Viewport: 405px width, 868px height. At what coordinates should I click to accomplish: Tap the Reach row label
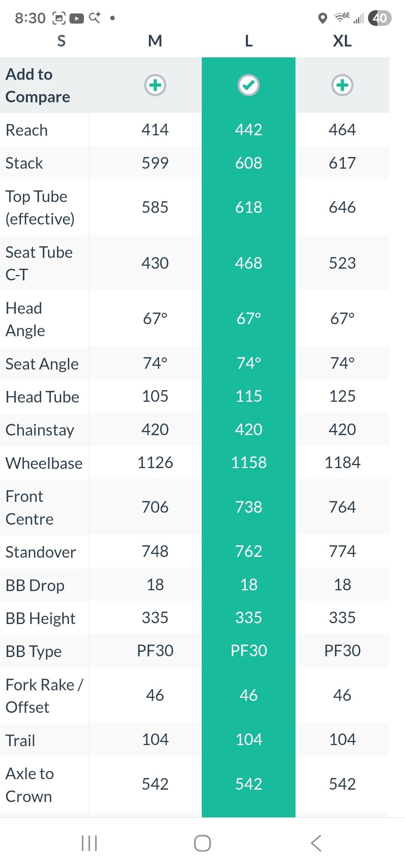click(27, 130)
